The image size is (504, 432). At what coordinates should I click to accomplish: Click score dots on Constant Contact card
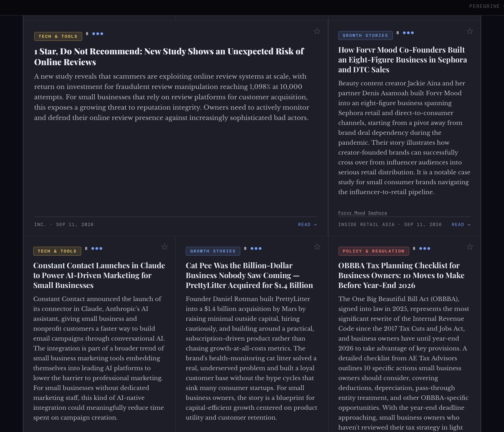point(97,248)
